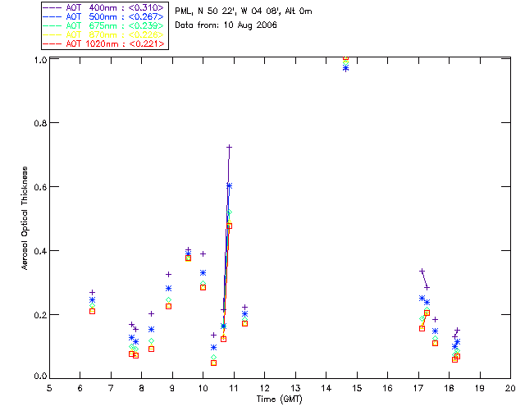Image resolution: width=525 pixels, height=420 pixels.
Task: Click the x-axis label 6
Action: (x=80, y=388)
